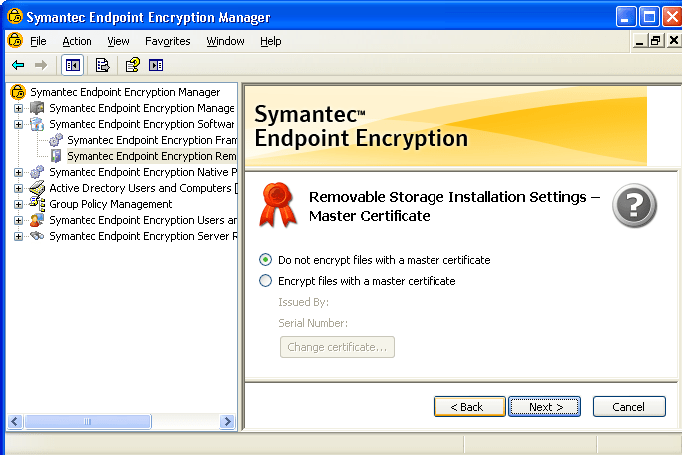Viewport: 682px width, 455px height.
Task: Click the Forward arrow toolbar icon
Action: pyautogui.click(x=41, y=65)
